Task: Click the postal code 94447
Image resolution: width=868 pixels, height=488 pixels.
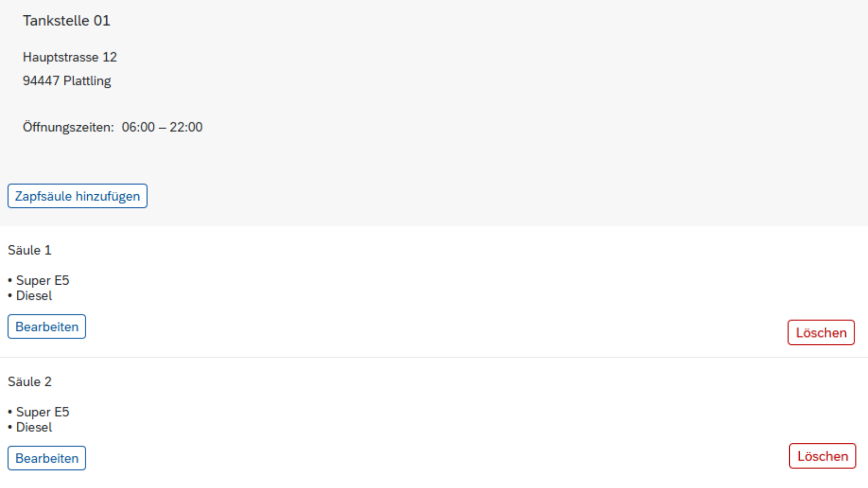Action: pos(41,81)
